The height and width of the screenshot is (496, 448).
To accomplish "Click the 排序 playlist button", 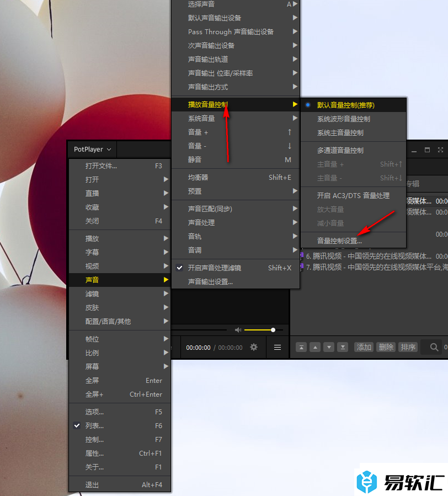I will tap(408, 348).
